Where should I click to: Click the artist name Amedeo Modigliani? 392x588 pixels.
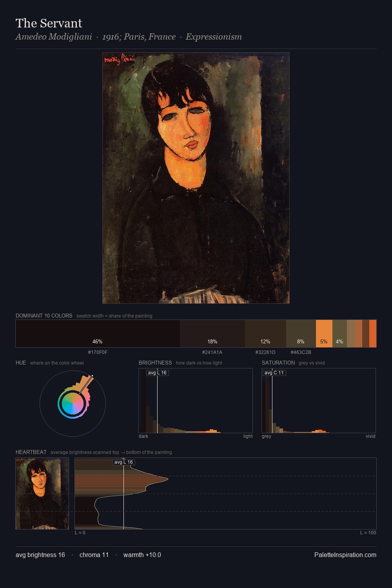click(54, 37)
